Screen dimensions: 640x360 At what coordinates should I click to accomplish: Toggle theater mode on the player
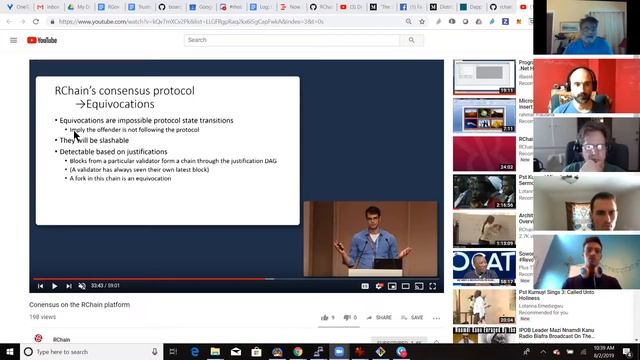pyautogui.click(x=406, y=286)
